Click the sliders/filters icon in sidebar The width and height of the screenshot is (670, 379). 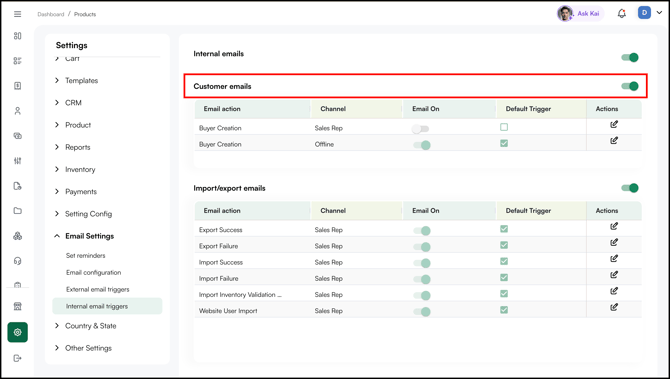tap(18, 161)
